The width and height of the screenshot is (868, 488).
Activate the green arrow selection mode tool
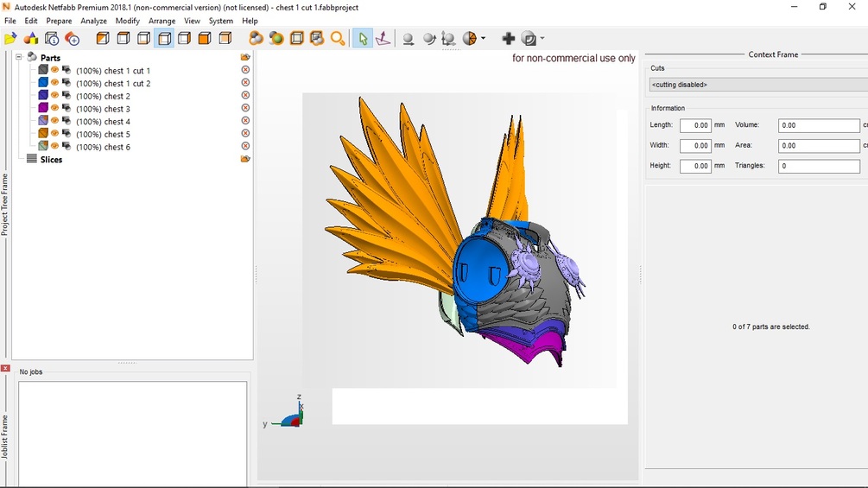[363, 39]
